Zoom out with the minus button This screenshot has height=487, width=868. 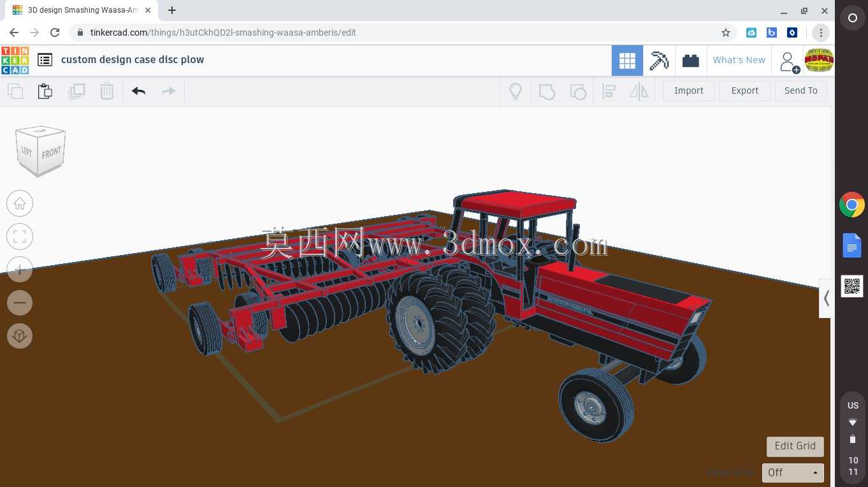(20, 303)
